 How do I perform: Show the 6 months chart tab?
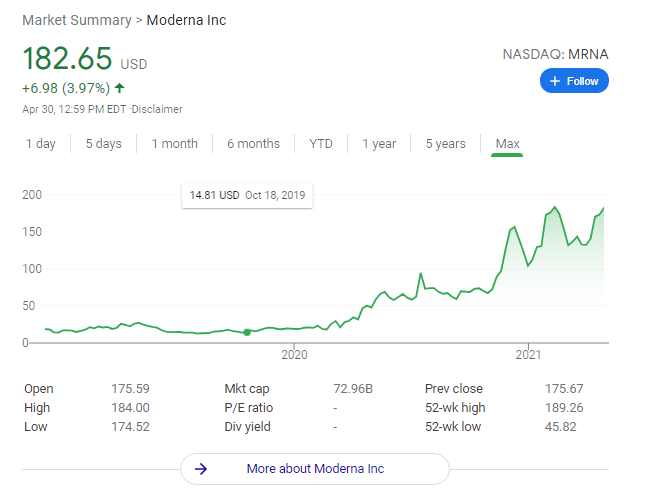click(253, 144)
